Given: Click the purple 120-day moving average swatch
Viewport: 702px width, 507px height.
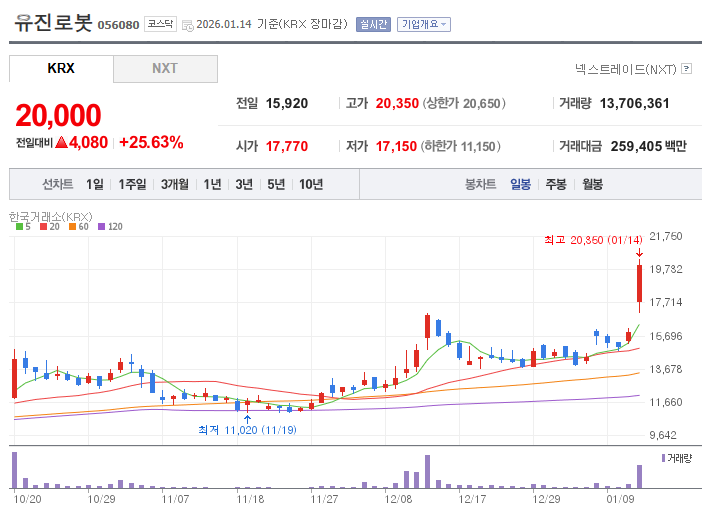Looking at the screenshot, I should click(101, 227).
